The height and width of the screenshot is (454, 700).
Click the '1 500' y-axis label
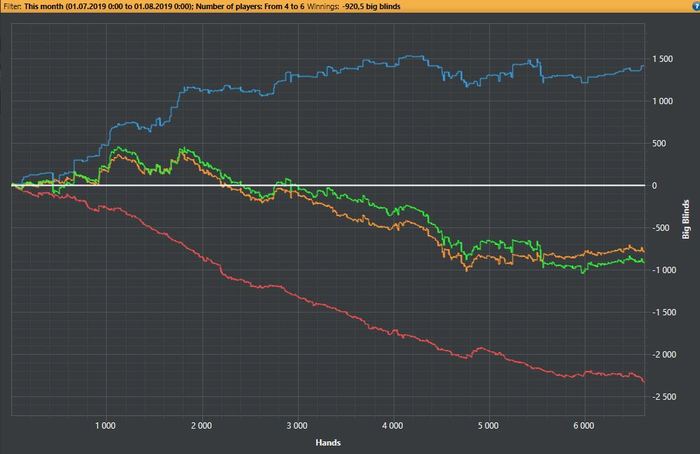click(662, 59)
